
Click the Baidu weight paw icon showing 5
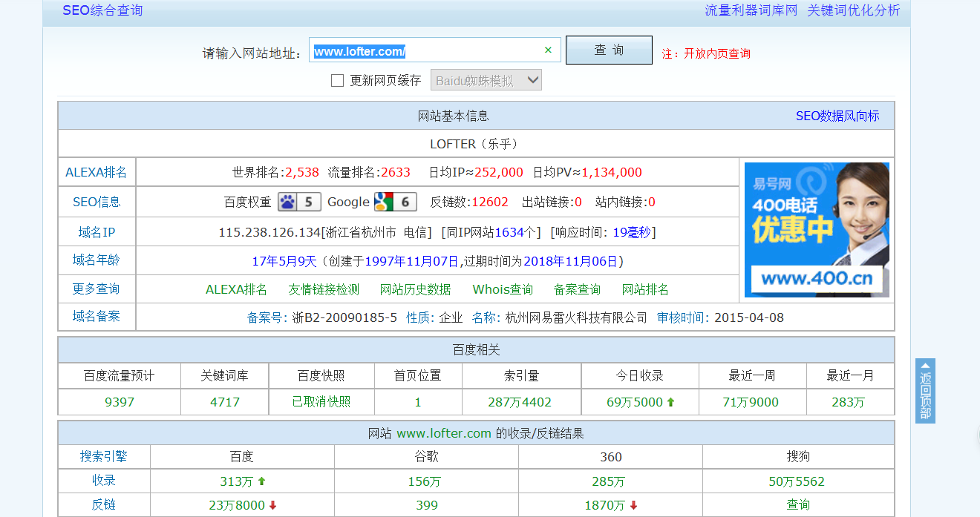[x=299, y=201]
